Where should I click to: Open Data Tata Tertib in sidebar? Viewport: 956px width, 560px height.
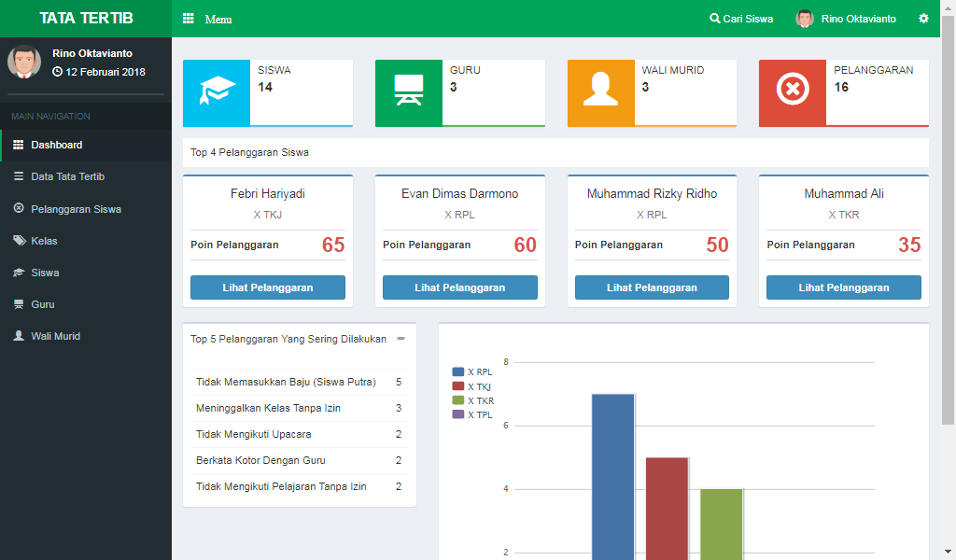point(67,176)
